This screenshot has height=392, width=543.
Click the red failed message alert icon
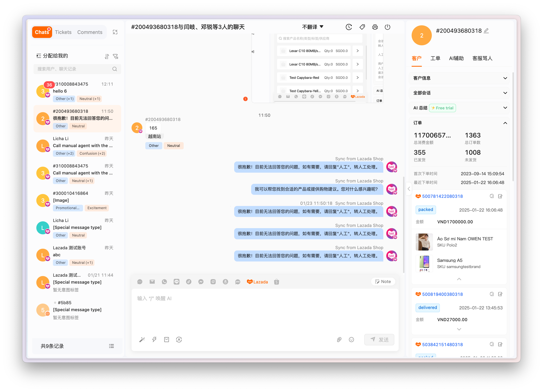[245, 99]
